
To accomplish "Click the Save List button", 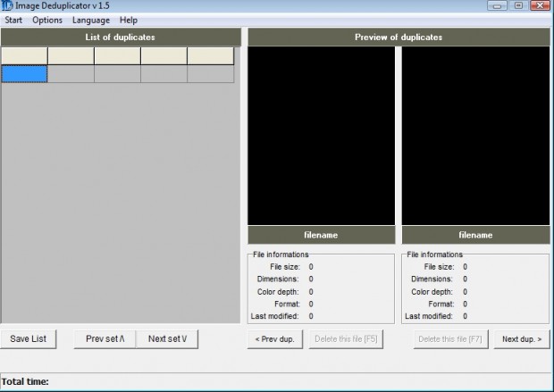I will (x=29, y=339).
